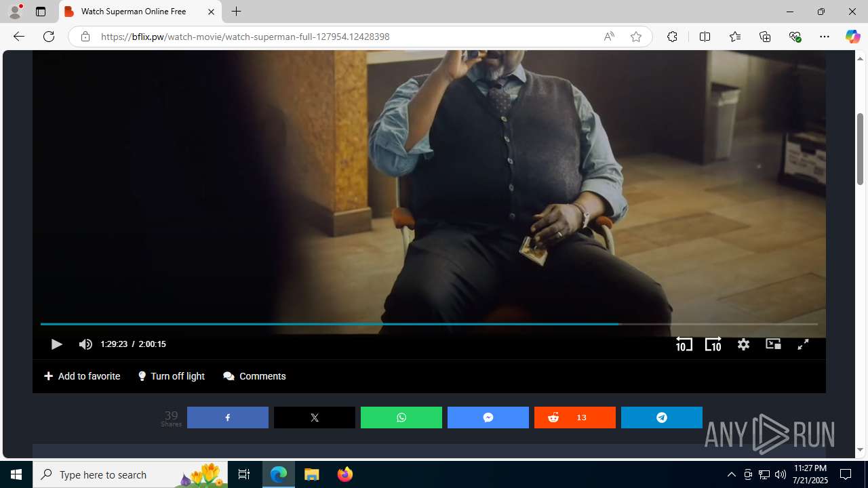Screen dimensions: 868x488
Task: Open system volume tray icon
Action: [781, 474]
